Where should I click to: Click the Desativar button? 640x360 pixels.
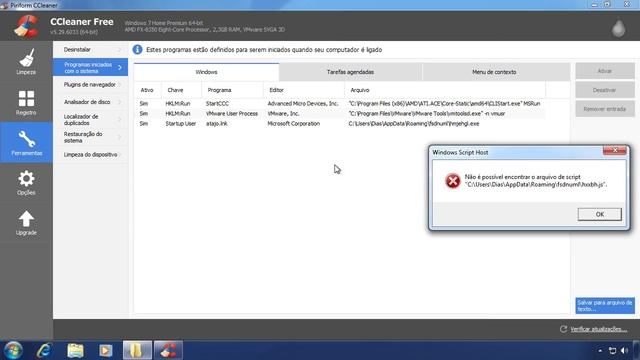(x=604, y=90)
